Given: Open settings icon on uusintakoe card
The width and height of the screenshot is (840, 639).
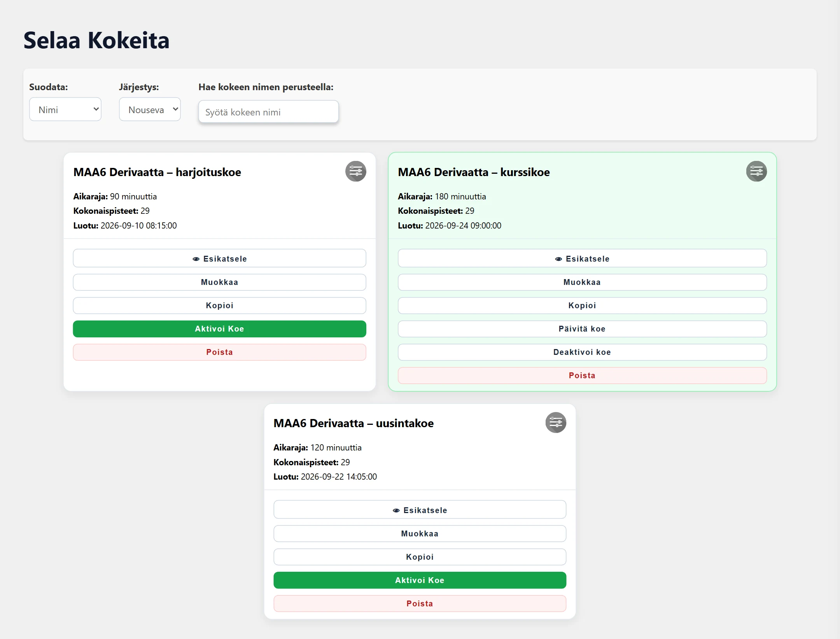Looking at the screenshot, I should click(x=556, y=423).
